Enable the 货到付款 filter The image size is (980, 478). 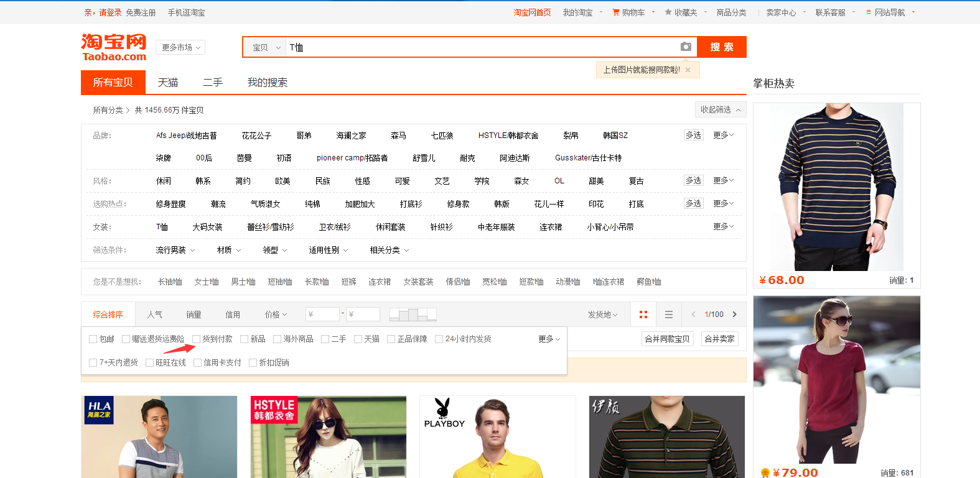coord(196,339)
